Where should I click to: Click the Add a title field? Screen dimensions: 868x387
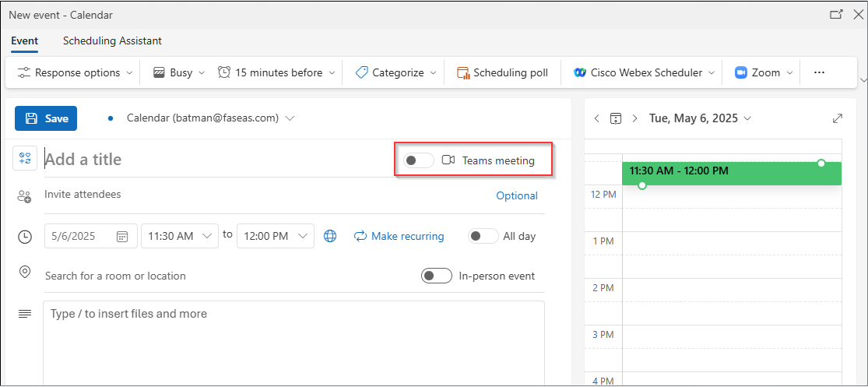[216, 160]
